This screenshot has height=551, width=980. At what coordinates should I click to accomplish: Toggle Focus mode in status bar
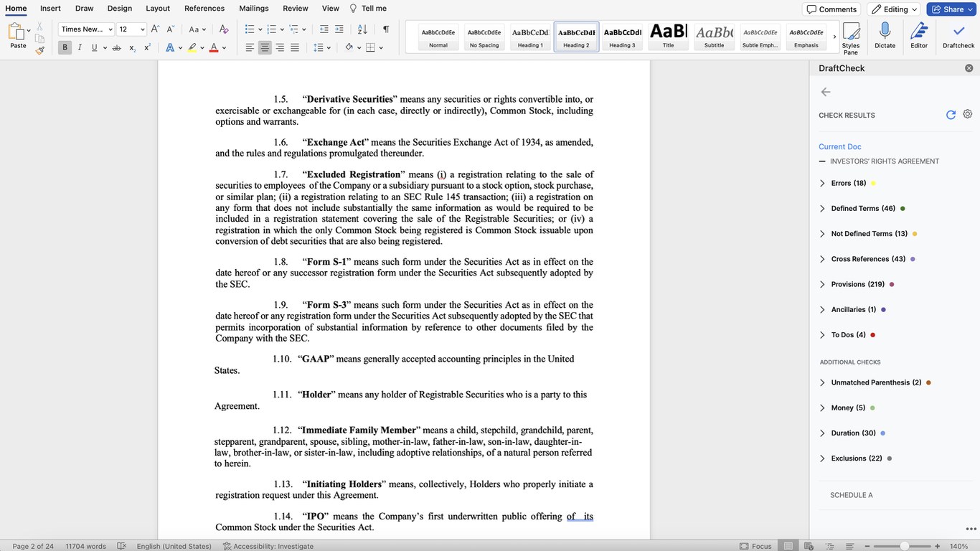pos(755,546)
